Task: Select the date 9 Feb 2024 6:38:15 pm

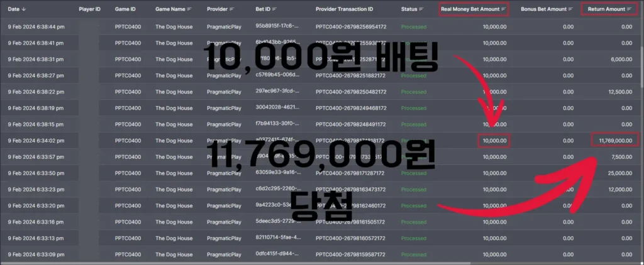Action: (36, 124)
